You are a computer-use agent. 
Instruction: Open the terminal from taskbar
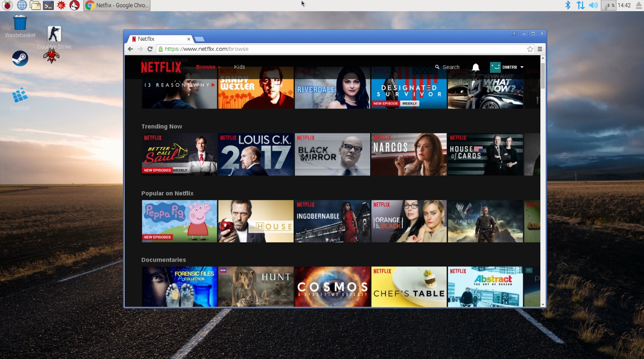pos(48,5)
